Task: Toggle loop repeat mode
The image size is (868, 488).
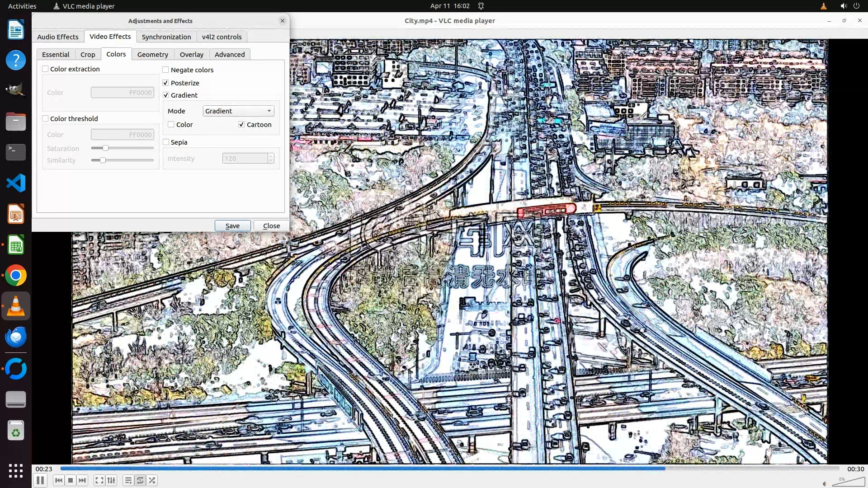Action: point(140,480)
